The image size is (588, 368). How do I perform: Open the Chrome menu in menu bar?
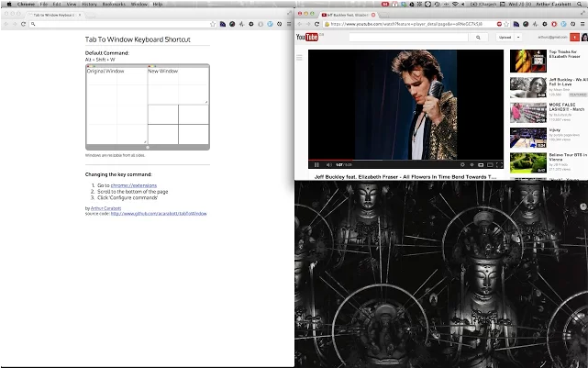click(26, 4)
